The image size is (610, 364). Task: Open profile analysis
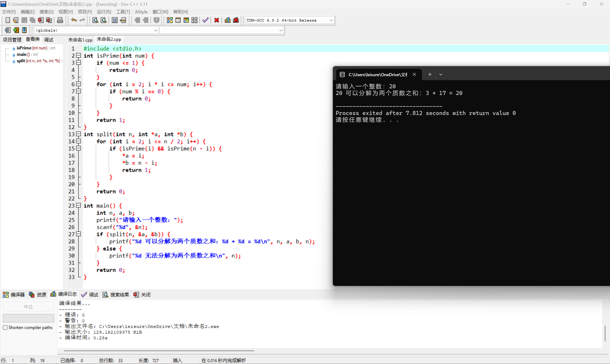click(x=227, y=20)
